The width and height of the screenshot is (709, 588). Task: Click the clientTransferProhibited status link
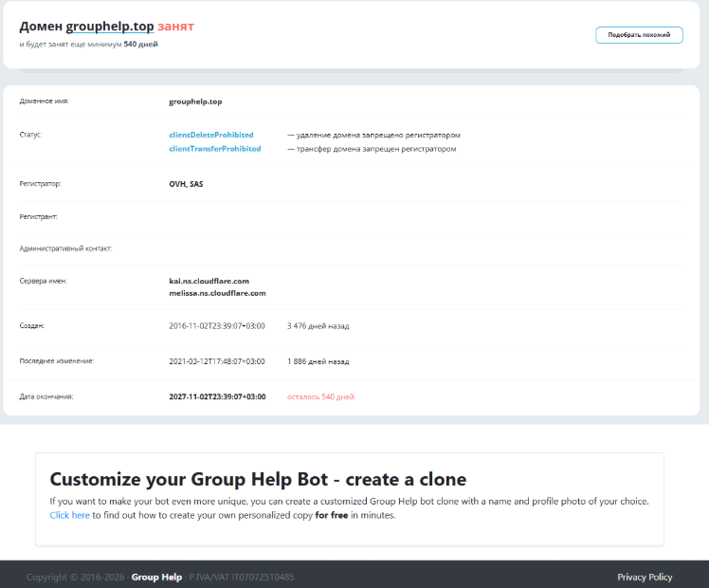coord(215,149)
